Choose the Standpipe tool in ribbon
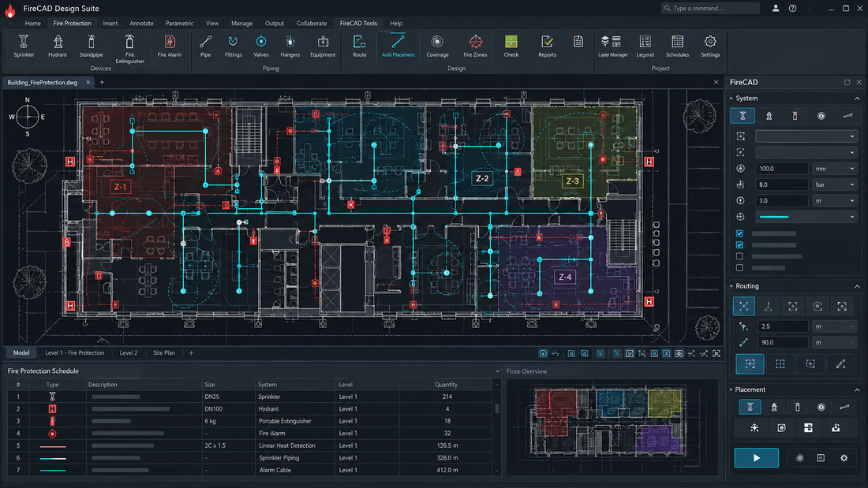The image size is (868, 488). tap(91, 47)
